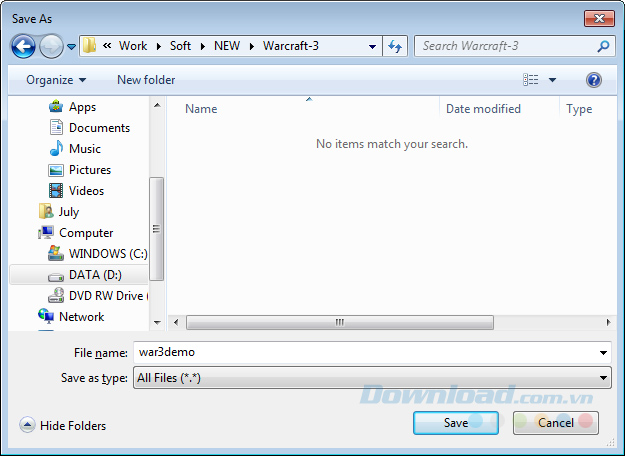Select Work in the address breadcrumb
This screenshot has width=625, height=456.
tap(133, 46)
